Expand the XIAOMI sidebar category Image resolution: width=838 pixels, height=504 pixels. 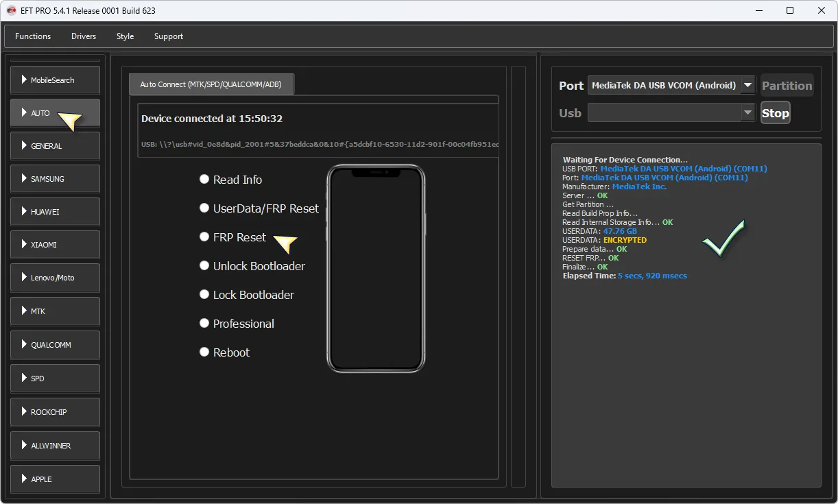tap(55, 245)
